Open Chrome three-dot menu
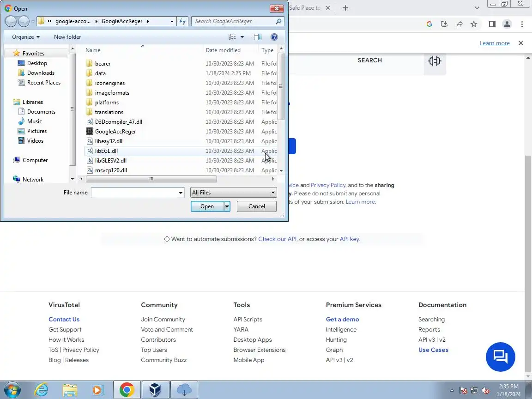Screen dimensions: 532x399 522,24
